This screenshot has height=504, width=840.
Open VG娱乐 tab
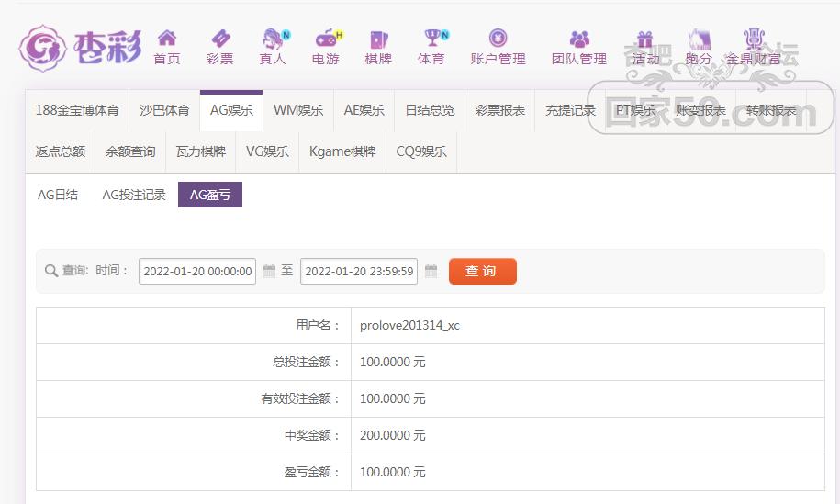pos(267,151)
